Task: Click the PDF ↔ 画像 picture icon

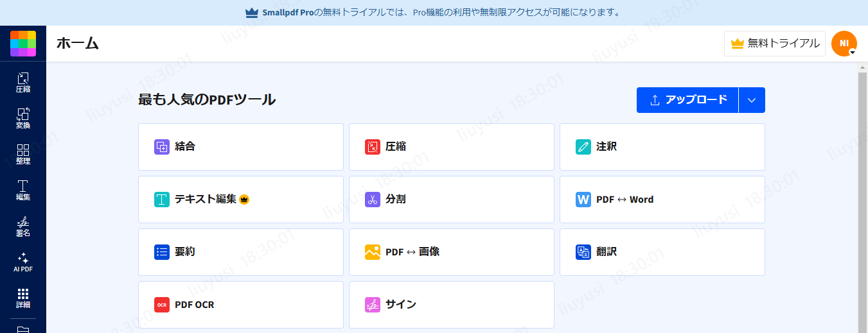Action: click(x=373, y=252)
